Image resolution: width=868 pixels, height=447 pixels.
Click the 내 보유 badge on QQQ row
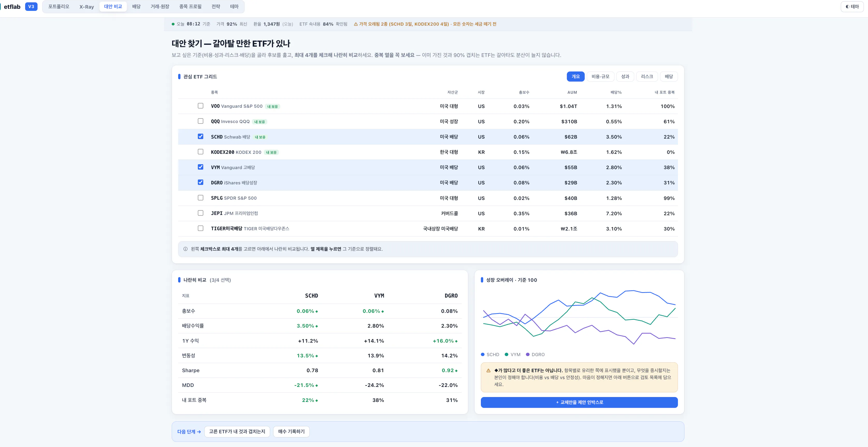[x=259, y=122]
